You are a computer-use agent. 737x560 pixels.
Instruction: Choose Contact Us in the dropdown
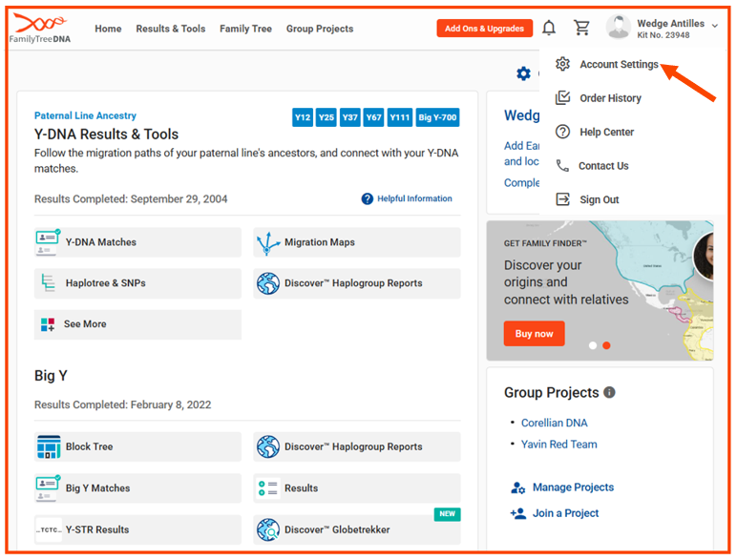603,165
